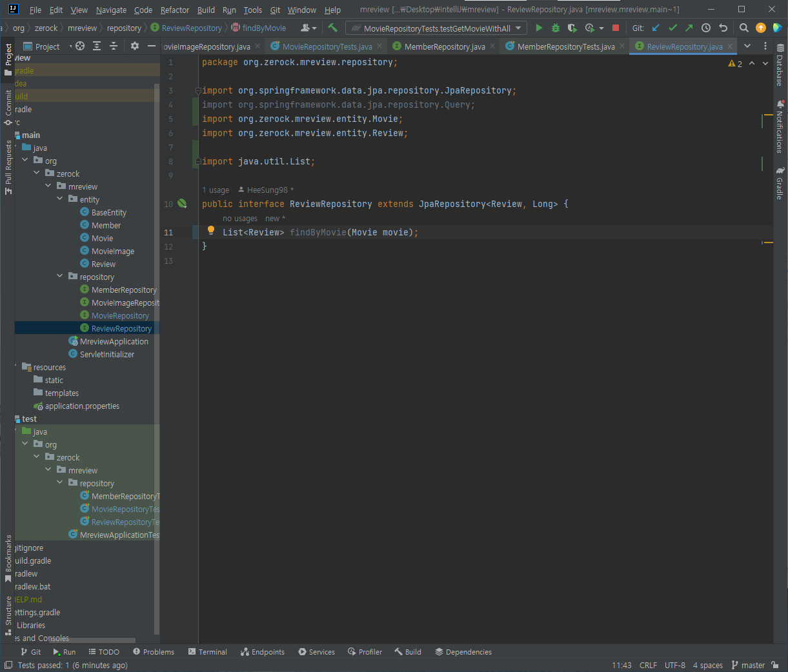This screenshot has height=672, width=788.
Task: Click the Rollback undo arrow icon
Action: point(723,28)
